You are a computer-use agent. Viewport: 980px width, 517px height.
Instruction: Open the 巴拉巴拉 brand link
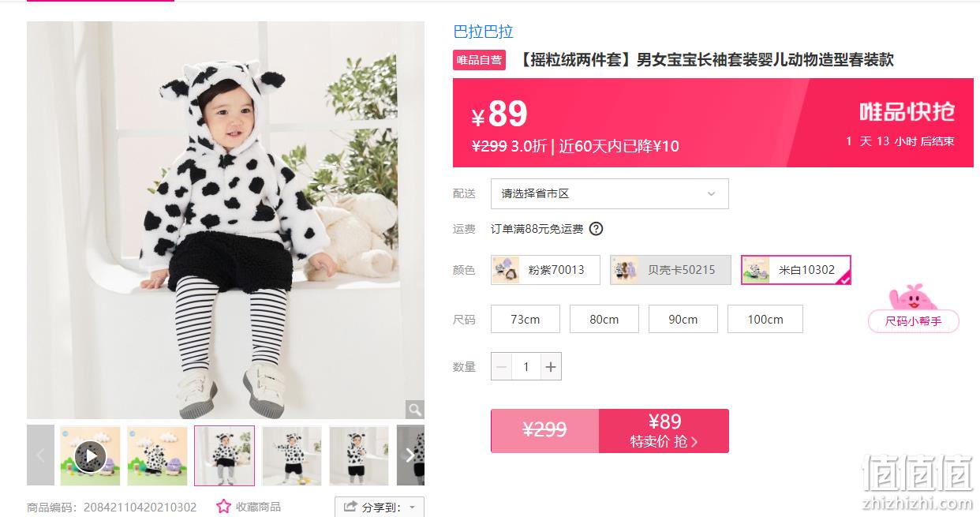pyautogui.click(x=483, y=32)
